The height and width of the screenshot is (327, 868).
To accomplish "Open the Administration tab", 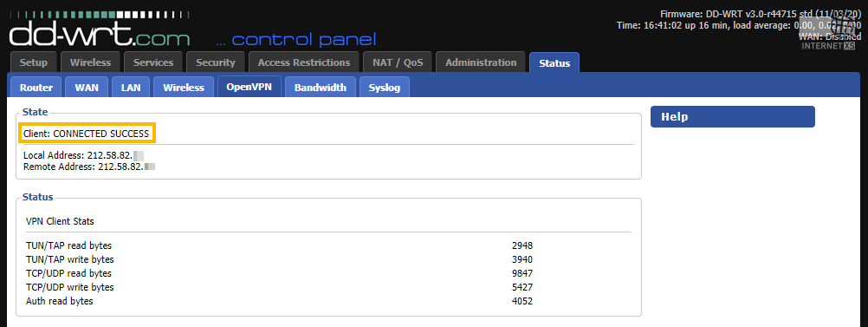I will 480,62.
